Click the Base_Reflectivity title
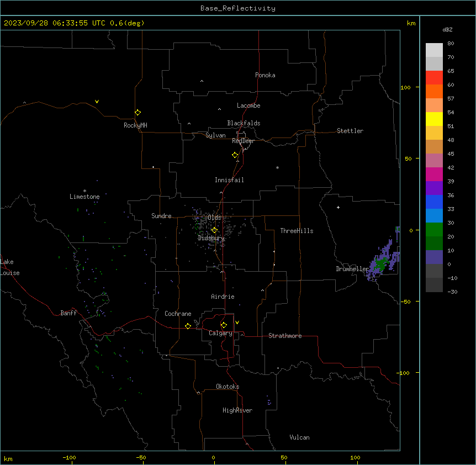The width and height of the screenshot is (476, 465). (x=238, y=8)
